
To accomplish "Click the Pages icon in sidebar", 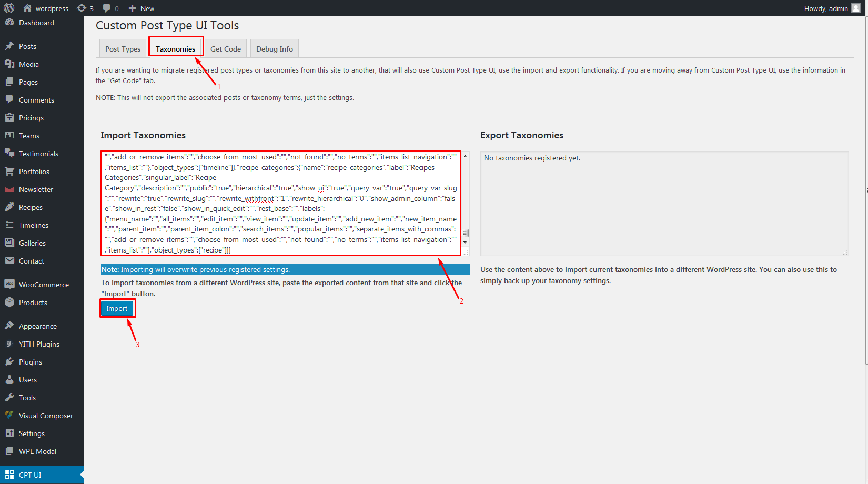I will coord(9,82).
